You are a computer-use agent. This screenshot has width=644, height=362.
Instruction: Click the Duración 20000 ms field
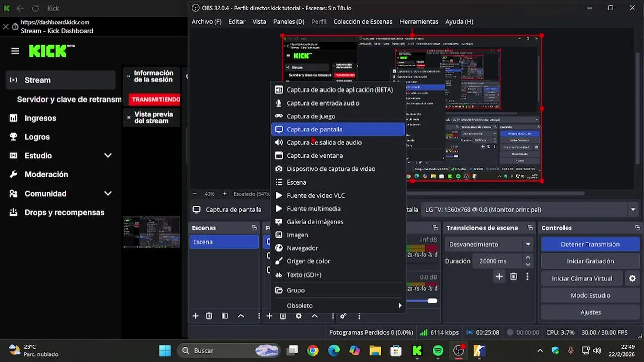click(498, 261)
